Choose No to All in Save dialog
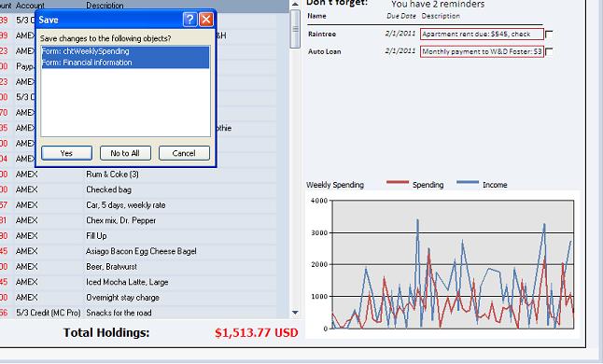 pyautogui.click(x=125, y=153)
